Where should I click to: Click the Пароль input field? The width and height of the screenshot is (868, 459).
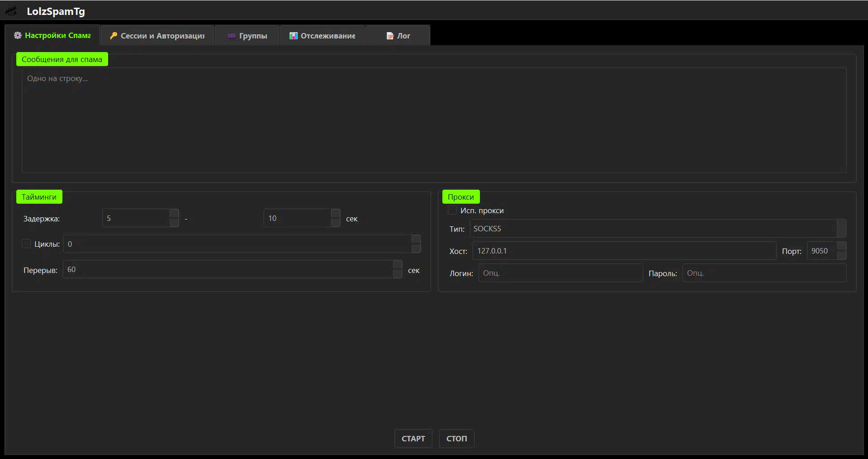tap(764, 273)
